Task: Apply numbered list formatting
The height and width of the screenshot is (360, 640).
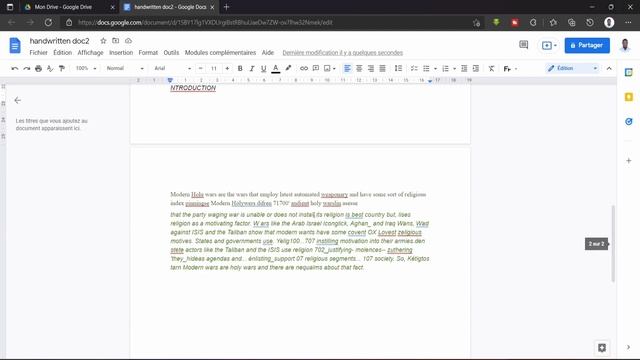Action: click(445, 69)
